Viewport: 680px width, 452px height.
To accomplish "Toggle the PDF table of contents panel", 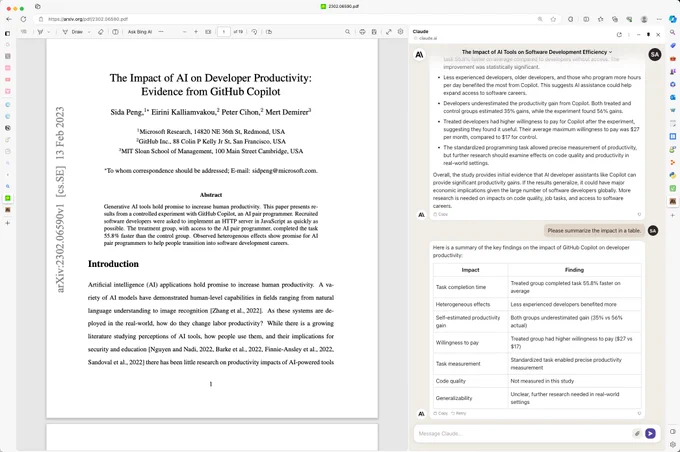I will (24, 32).
